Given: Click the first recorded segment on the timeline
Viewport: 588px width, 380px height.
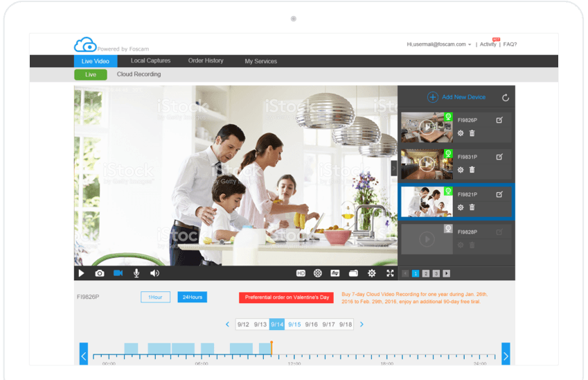Looking at the screenshot, I should click(x=132, y=349).
